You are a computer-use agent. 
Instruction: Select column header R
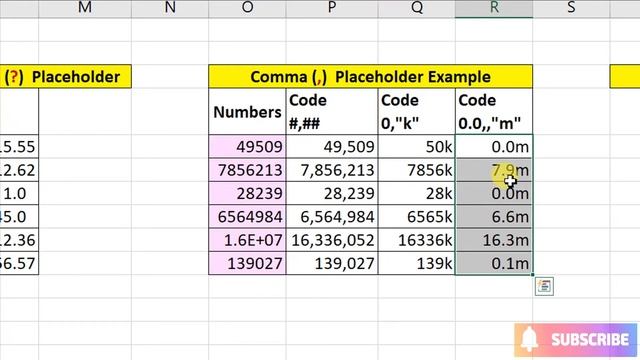point(494,7)
